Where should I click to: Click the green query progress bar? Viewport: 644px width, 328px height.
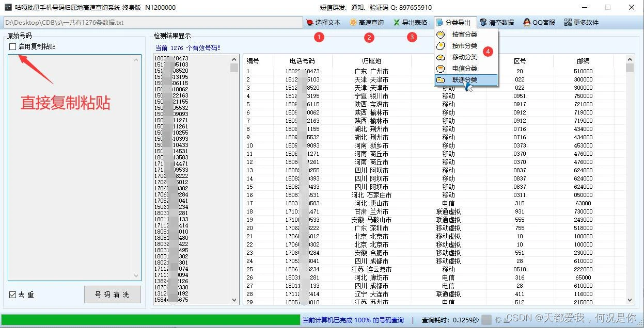(x=150, y=320)
